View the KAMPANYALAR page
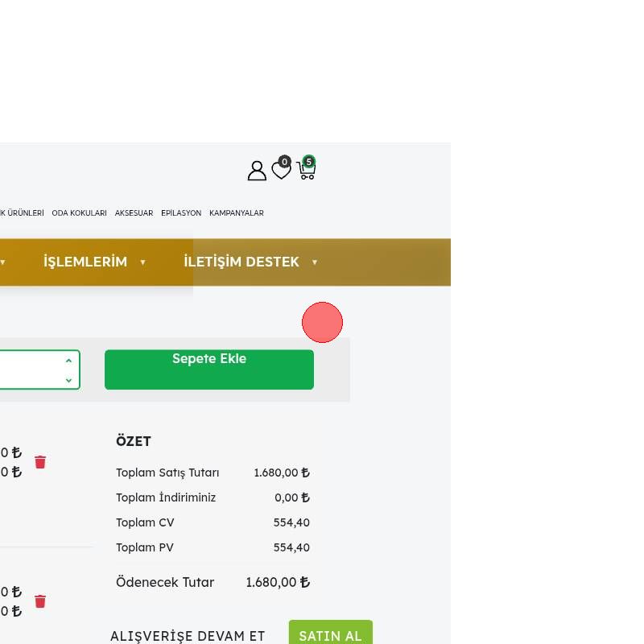Screen dimensions: 644x644 (236, 213)
